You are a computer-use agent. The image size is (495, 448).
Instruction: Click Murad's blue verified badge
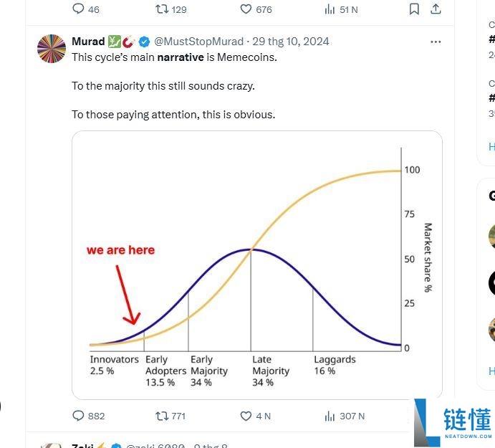pyautogui.click(x=144, y=42)
